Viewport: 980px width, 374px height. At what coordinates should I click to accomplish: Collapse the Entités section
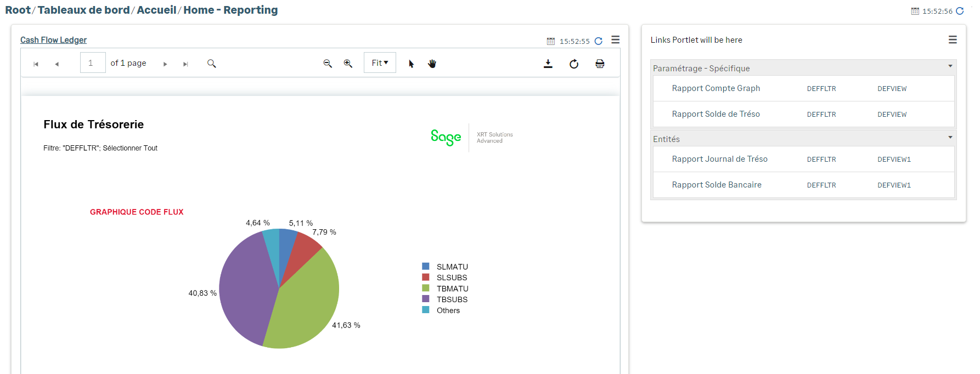click(x=950, y=137)
